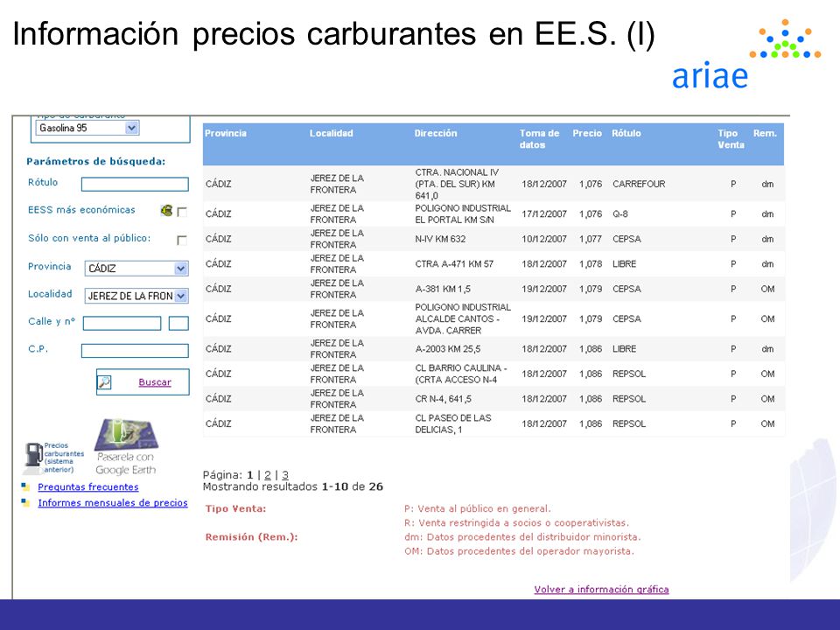Select the Q-8 station label

pyautogui.click(x=620, y=213)
